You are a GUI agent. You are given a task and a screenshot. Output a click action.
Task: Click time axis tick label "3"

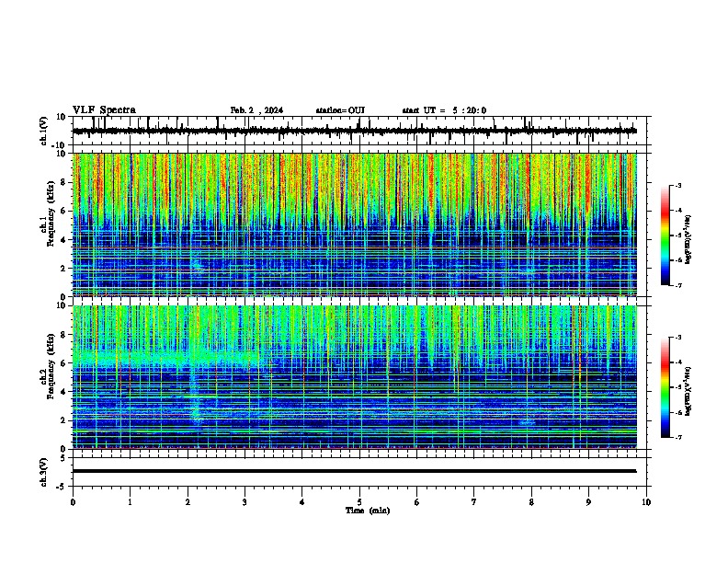[x=245, y=502]
